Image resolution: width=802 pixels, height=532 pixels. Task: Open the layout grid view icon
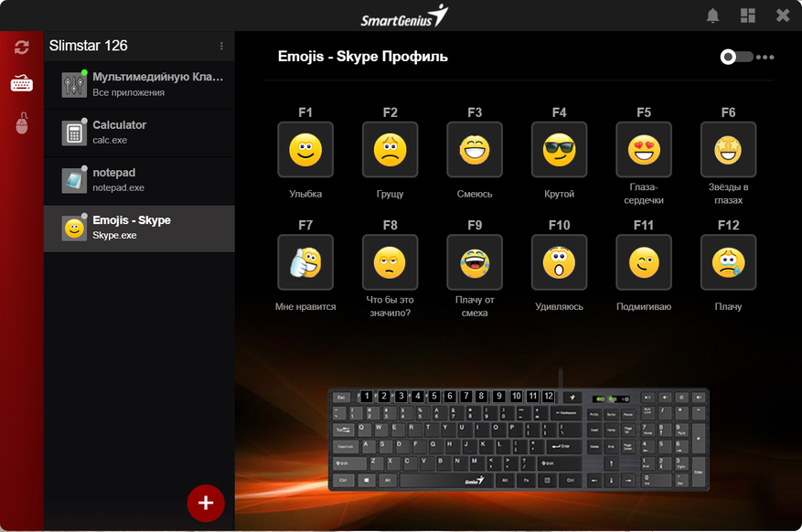tap(748, 16)
